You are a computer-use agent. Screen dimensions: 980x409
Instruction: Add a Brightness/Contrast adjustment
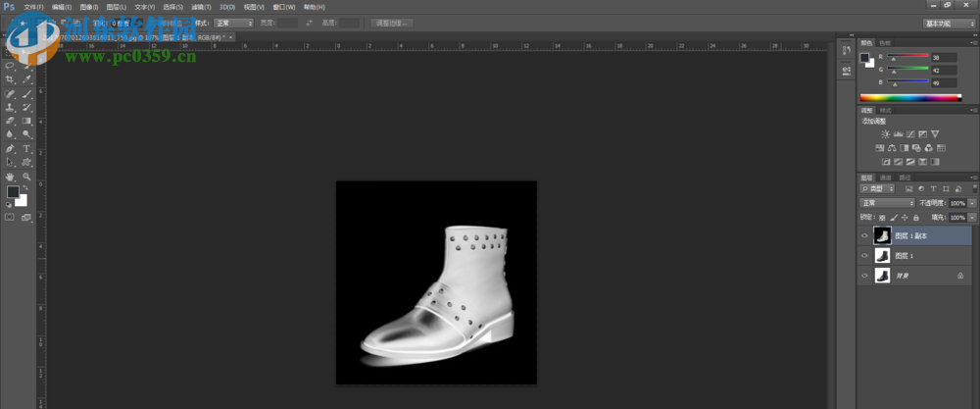click(x=885, y=133)
